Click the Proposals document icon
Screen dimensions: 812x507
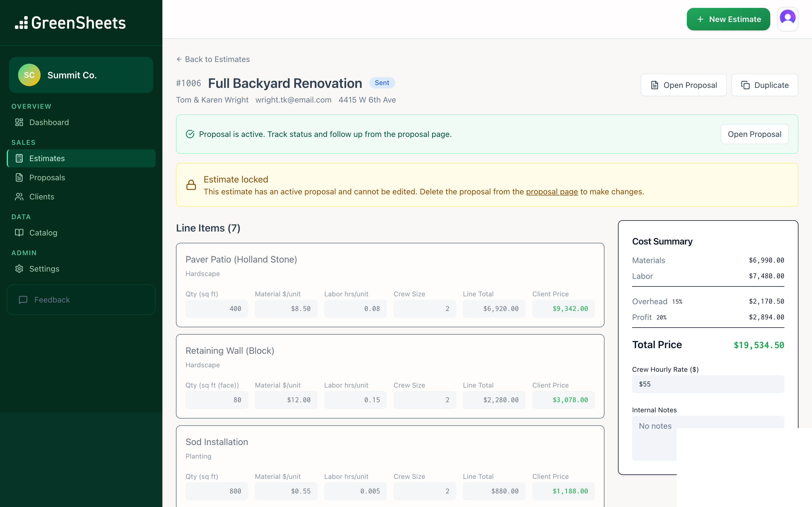pyautogui.click(x=19, y=177)
